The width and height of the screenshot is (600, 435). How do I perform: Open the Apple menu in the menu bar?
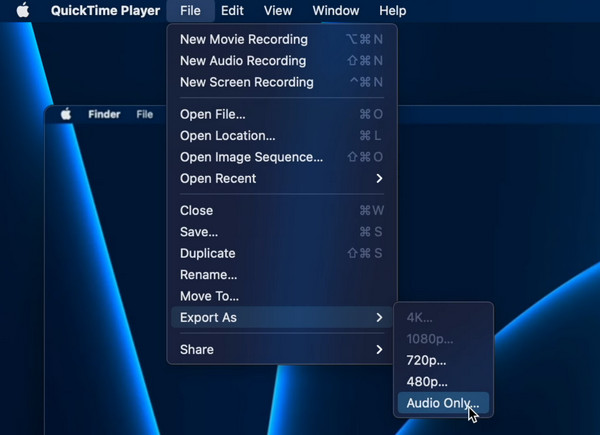(x=23, y=10)
